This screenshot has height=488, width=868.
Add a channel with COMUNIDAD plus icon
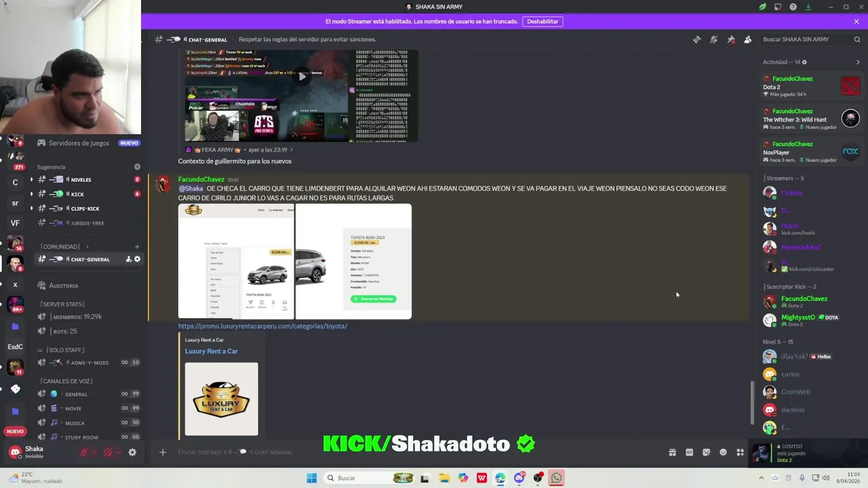[136, 247]
